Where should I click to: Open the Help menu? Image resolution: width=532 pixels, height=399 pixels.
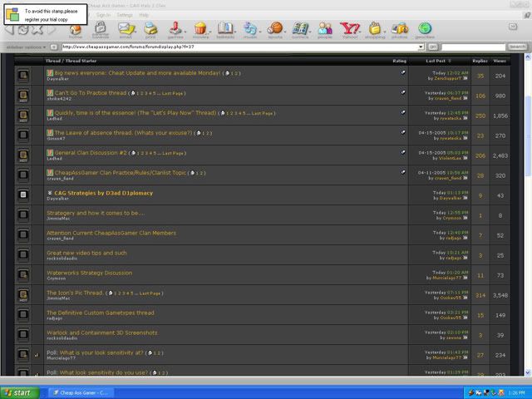tap(144, 15)
